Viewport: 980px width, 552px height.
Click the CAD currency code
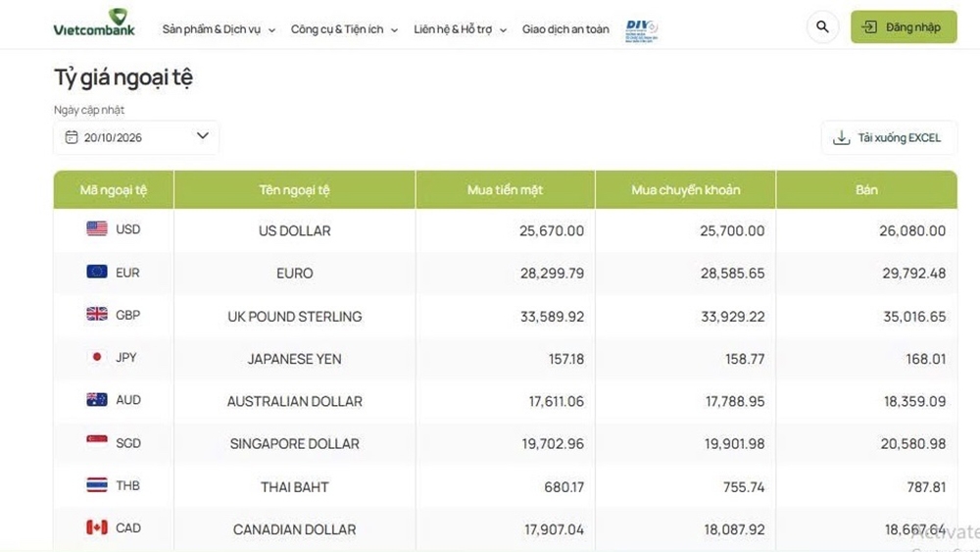128,528
